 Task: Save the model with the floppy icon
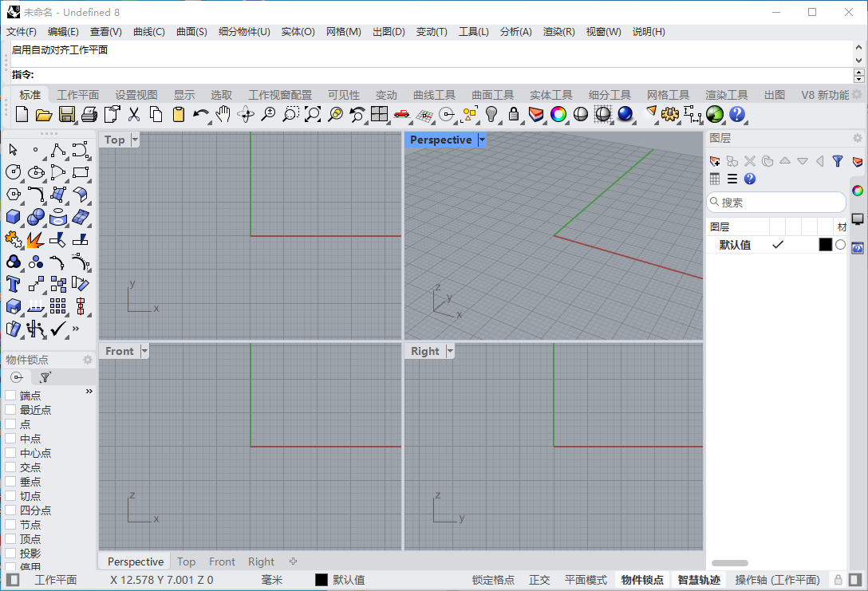[67, 115]
